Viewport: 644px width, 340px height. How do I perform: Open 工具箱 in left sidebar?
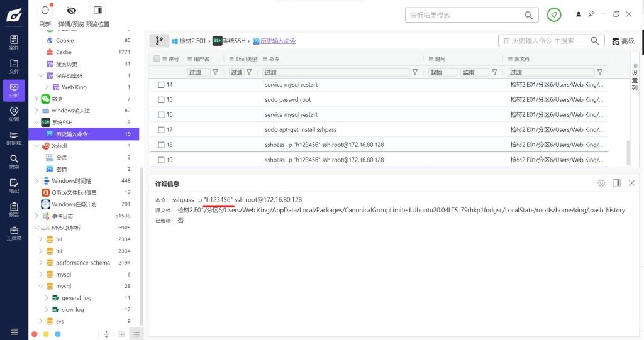coord(14,233)
